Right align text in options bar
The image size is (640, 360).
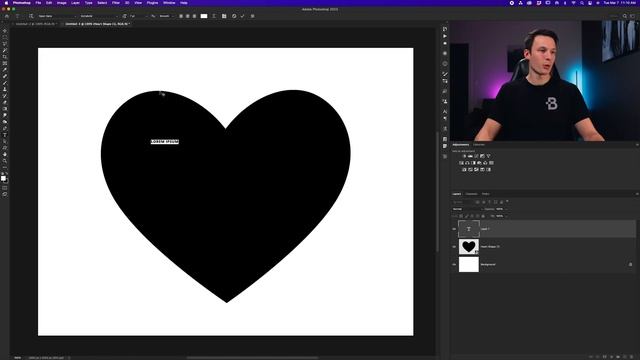[194, 16]
